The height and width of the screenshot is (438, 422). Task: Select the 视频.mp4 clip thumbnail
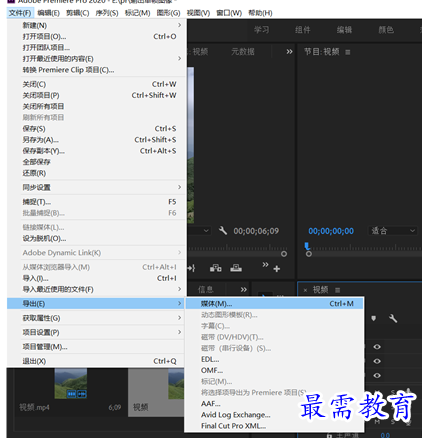[71, 384]
